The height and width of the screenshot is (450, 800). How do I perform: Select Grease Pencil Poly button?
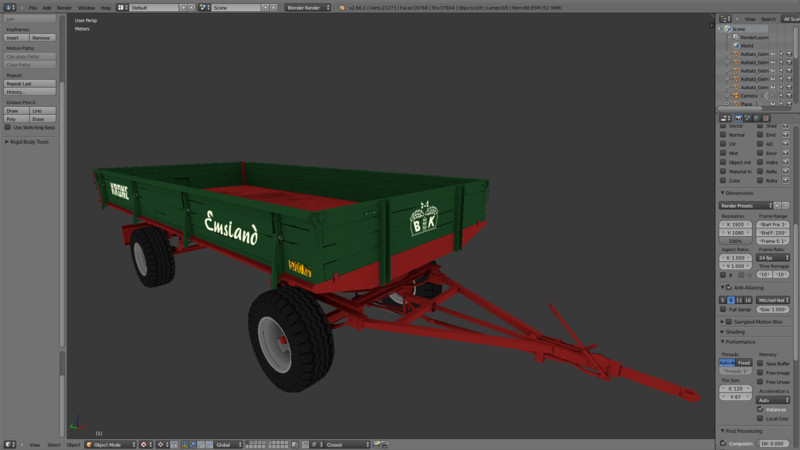pyautogui.click(x=16, y=119)
